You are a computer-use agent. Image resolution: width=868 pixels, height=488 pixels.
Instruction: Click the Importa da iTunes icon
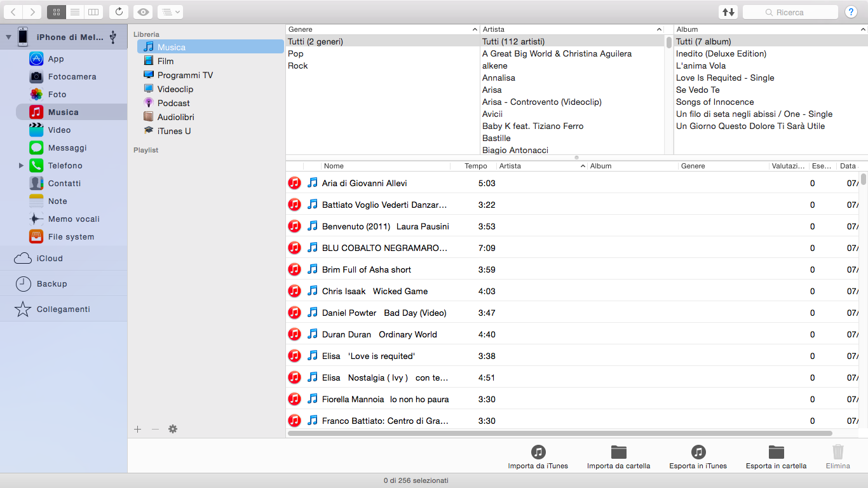(x=538, y=452)
